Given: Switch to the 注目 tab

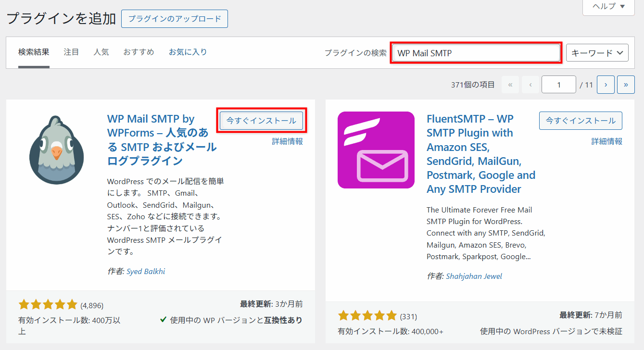Looking at the screenshot, I should pos(71,52).
